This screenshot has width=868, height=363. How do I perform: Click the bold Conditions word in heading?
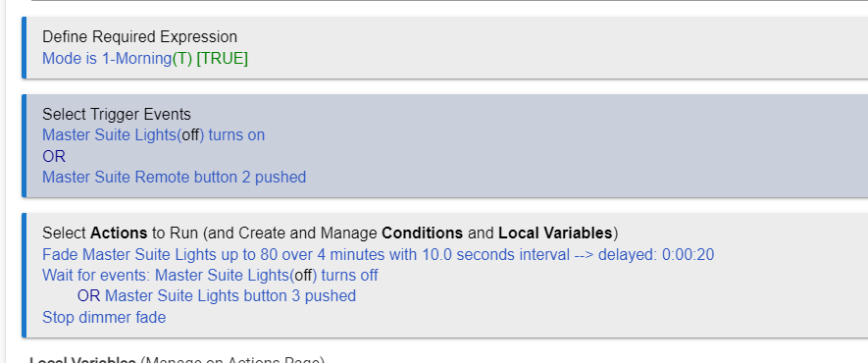pyautogui.click(x=422, y=233)
